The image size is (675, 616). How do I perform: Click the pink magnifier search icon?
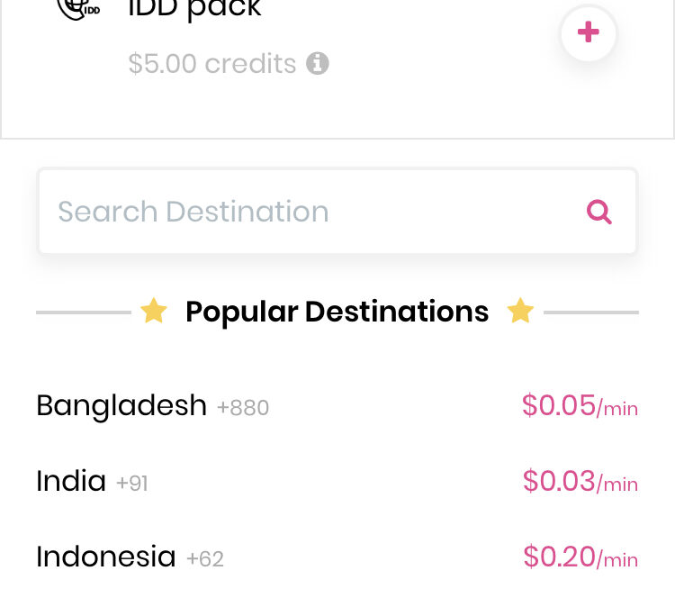coord(598,212)
